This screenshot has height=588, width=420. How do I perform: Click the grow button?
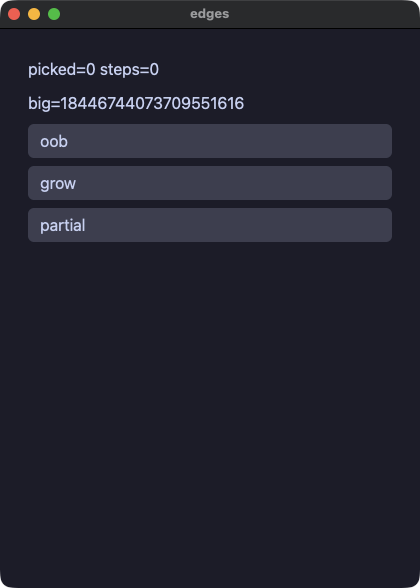pyautogui.click(x=210, y=183)
